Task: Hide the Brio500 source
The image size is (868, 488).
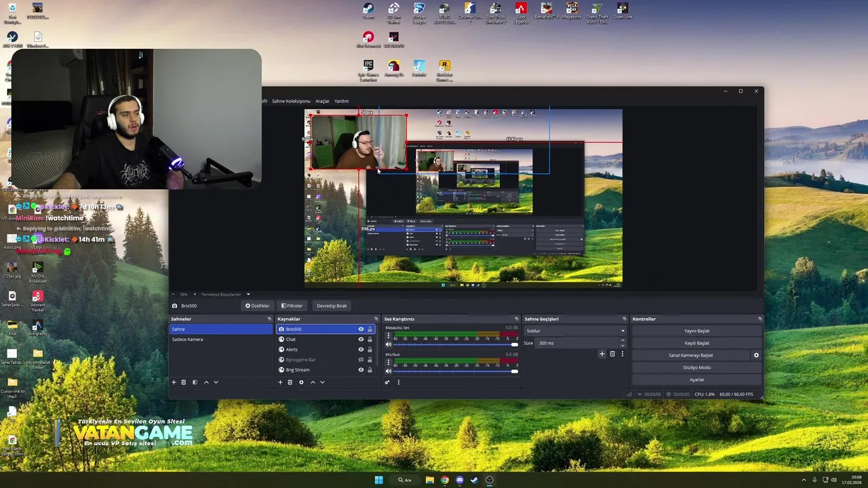Action: coord(361,329)
